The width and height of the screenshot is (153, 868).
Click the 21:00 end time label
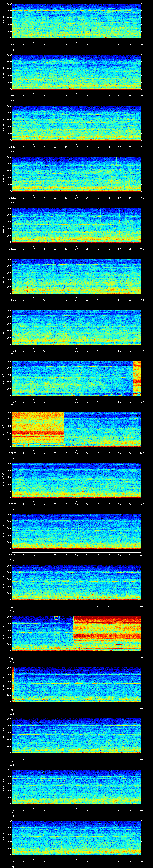[x=141, y=351]
